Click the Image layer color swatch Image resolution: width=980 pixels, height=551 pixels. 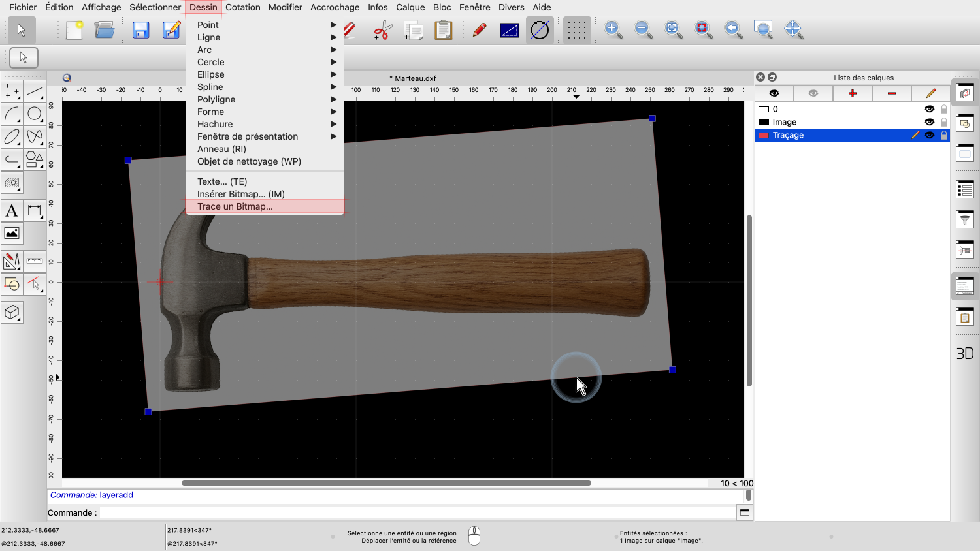tap(763, 122)
